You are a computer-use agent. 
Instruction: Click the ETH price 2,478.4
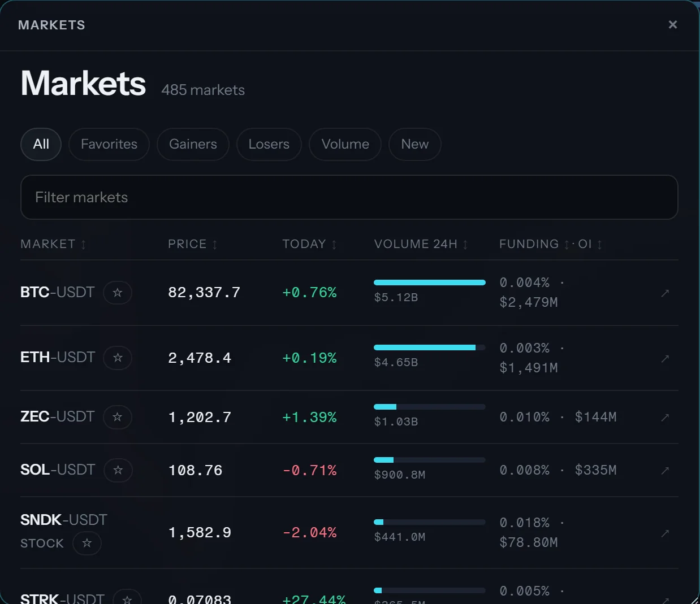point(200,358)
